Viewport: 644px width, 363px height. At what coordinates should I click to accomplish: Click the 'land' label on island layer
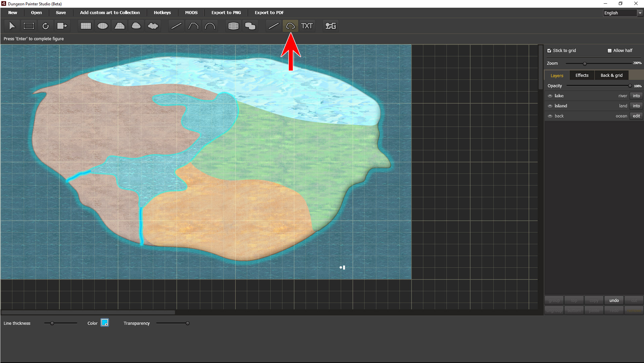click(623, 106)
